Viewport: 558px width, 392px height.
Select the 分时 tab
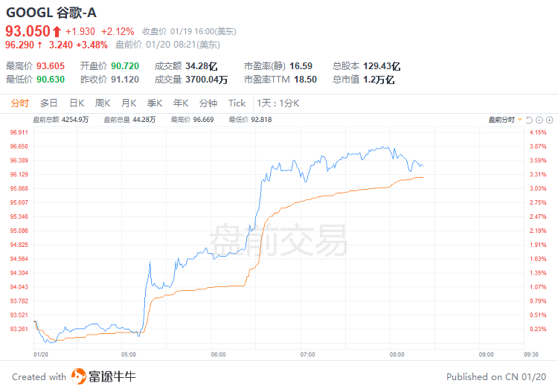pyautogui.click(x=19, y=103)
